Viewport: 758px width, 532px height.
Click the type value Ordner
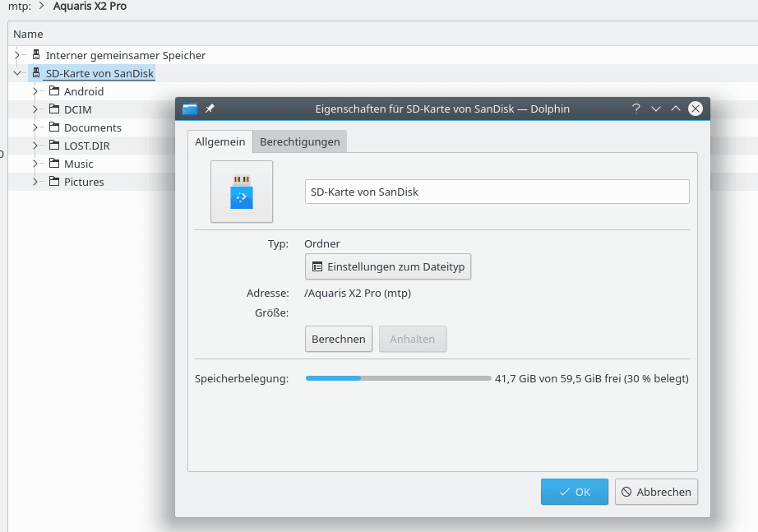[322, 243]
